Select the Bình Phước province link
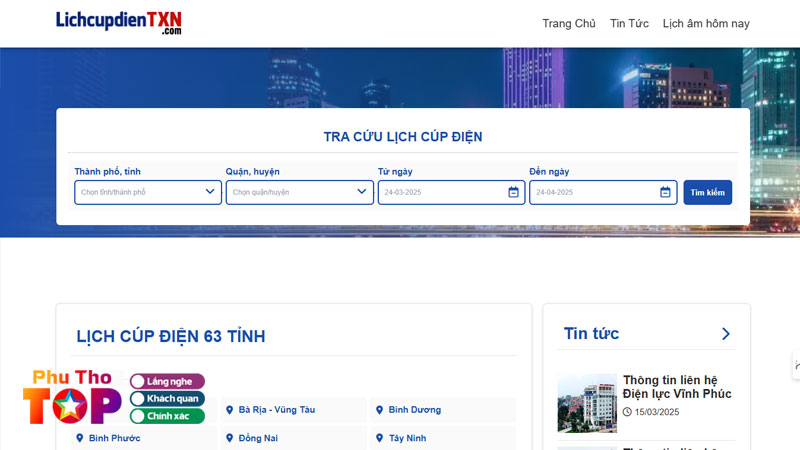The height and width of the screenshot is (450, 800). pos(114,438)
